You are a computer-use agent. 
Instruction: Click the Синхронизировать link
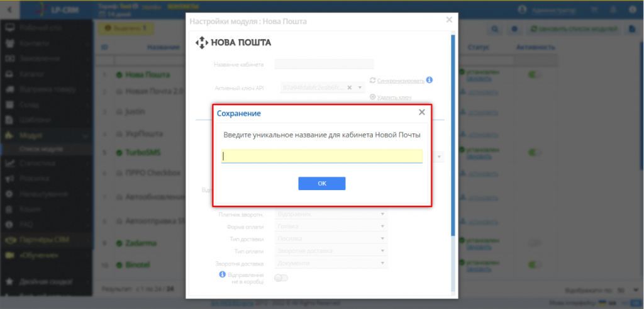coord(401,81)
